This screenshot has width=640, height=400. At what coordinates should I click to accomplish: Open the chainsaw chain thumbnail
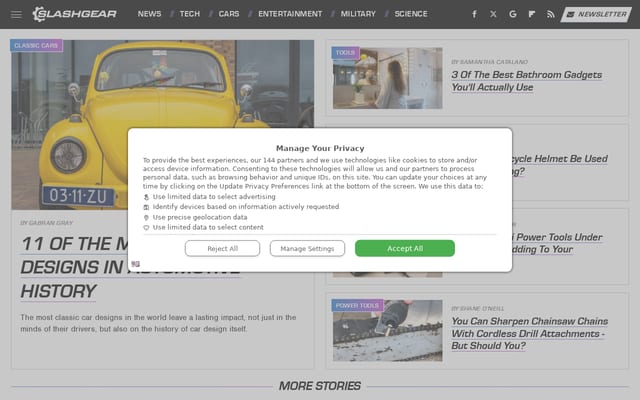coord(387,331)
